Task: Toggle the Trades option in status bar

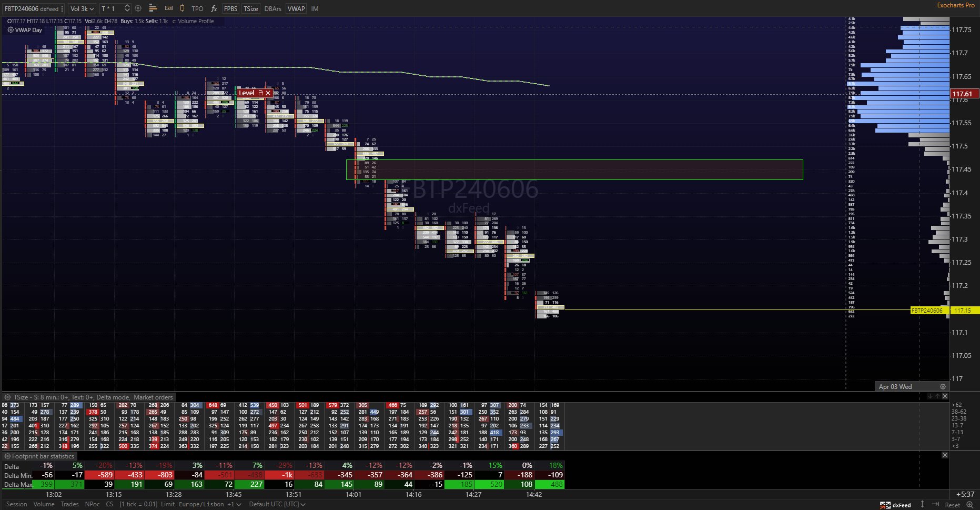Action: pyautogui.click(x=69, y=504)
